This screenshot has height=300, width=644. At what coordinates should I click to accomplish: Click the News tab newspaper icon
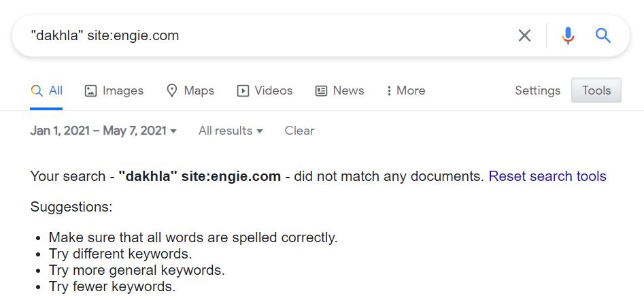click(321, 91)
